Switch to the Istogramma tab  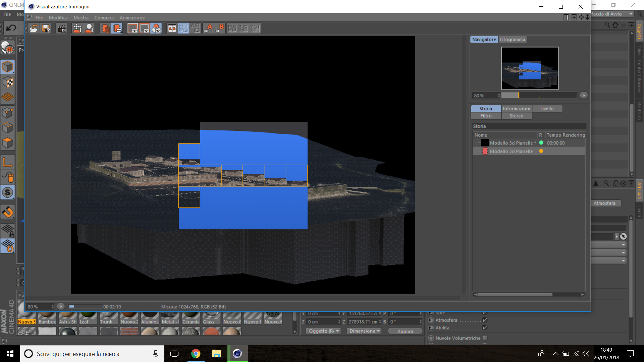point(512,40)
